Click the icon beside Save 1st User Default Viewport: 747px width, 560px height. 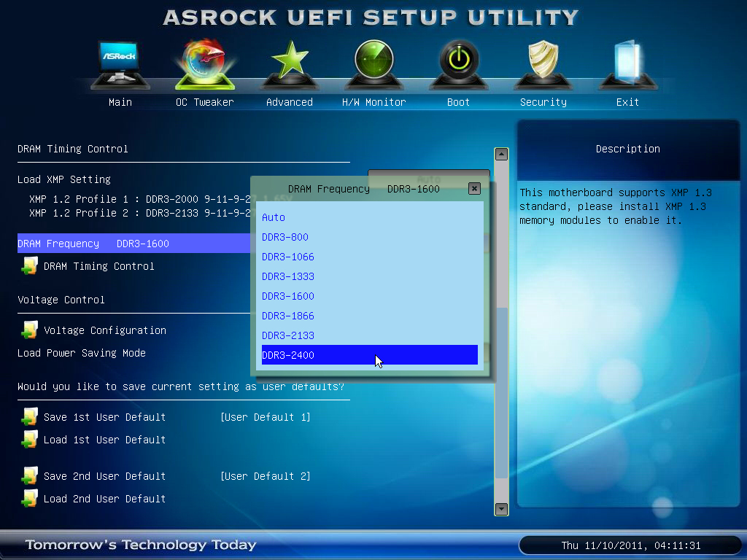[29, 416]
